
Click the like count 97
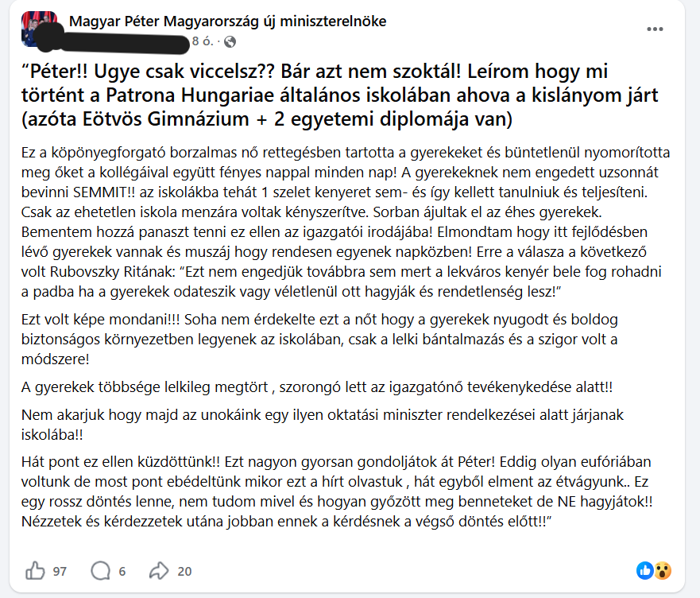(x=59, y=571)
